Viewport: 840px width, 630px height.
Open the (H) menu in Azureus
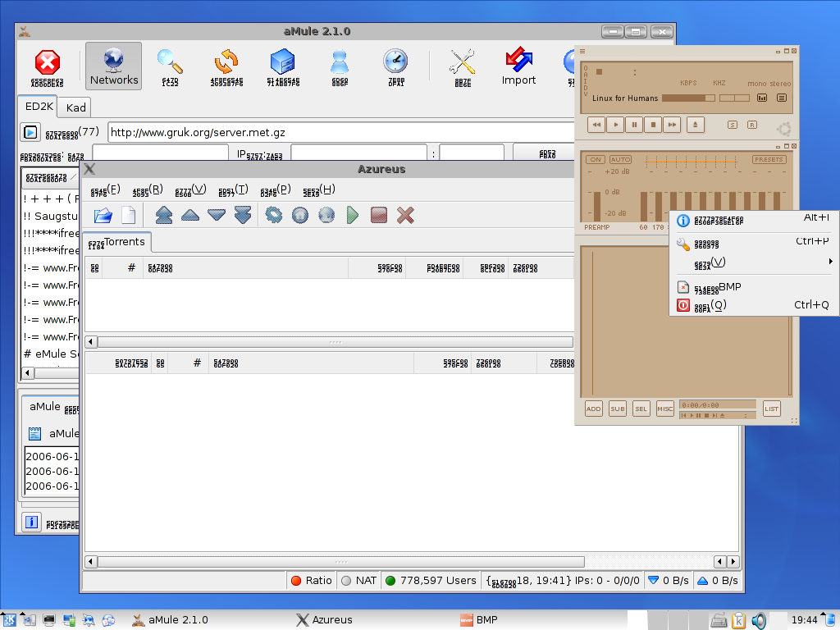[x=319, y=189]
